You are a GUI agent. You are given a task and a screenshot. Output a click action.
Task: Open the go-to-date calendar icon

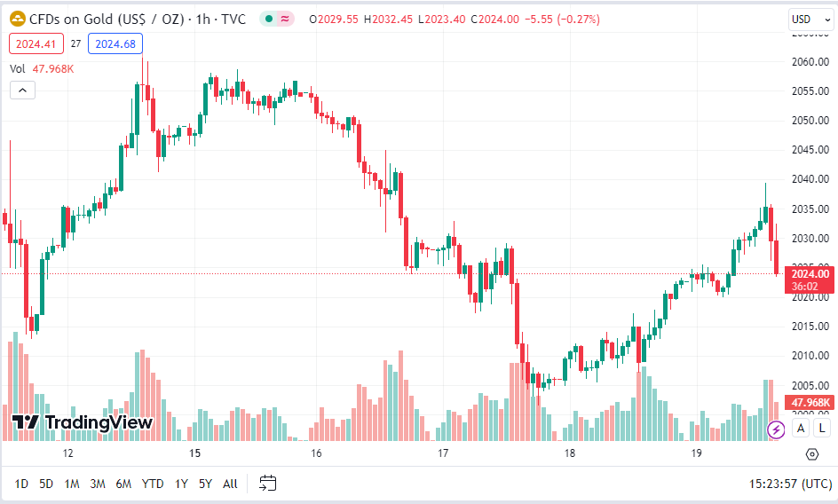point(268,484)
